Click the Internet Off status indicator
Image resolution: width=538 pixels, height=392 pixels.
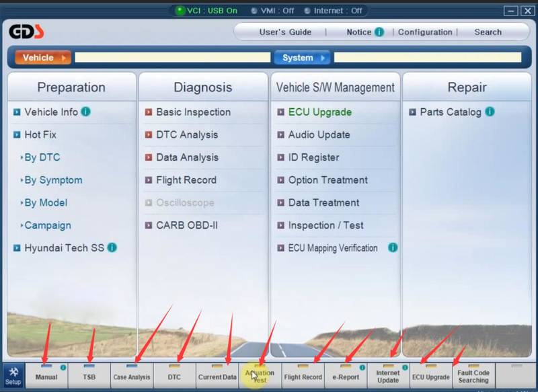pyautogui.click(x=334, y=11)
